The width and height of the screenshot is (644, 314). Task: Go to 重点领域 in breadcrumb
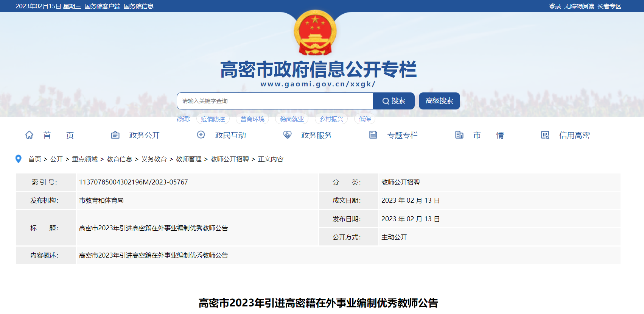pyautogui.click(x=85, y=159)
